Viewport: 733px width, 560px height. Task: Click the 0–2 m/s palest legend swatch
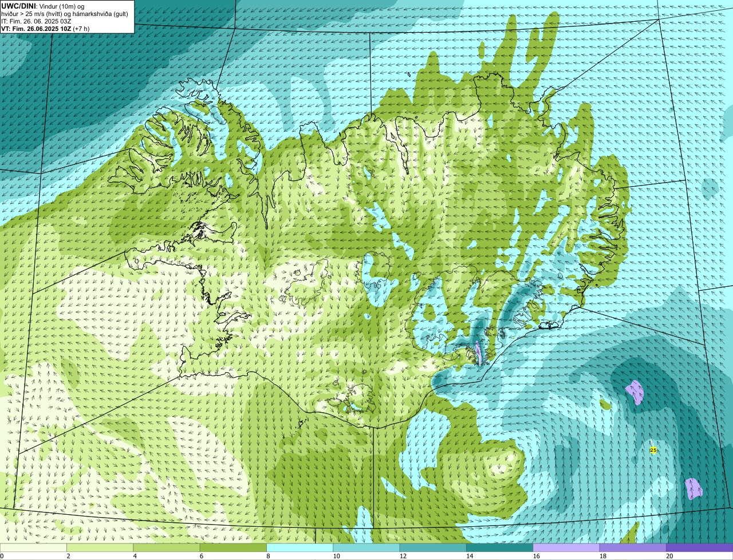point(34,547)
